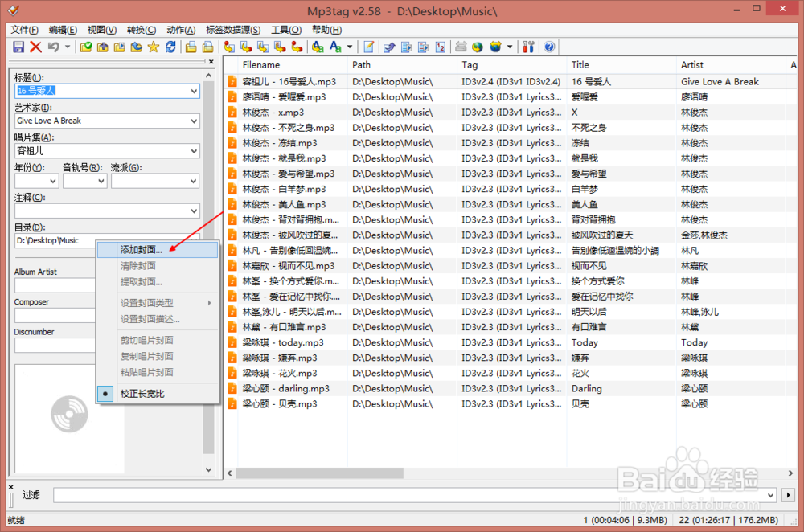Sort by the Artist column header
This screenshot has width=804, height=532.
click(731, 65)
